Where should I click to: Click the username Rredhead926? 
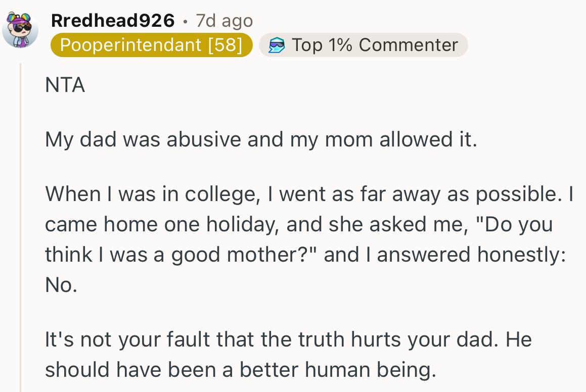point(113,20)
